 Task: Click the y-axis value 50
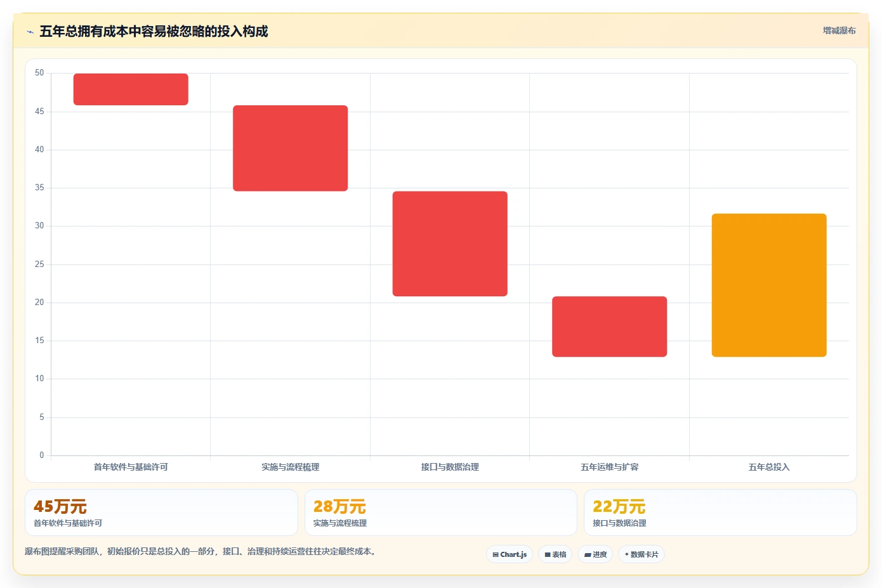pyautogui.click(x=39, y=73)
